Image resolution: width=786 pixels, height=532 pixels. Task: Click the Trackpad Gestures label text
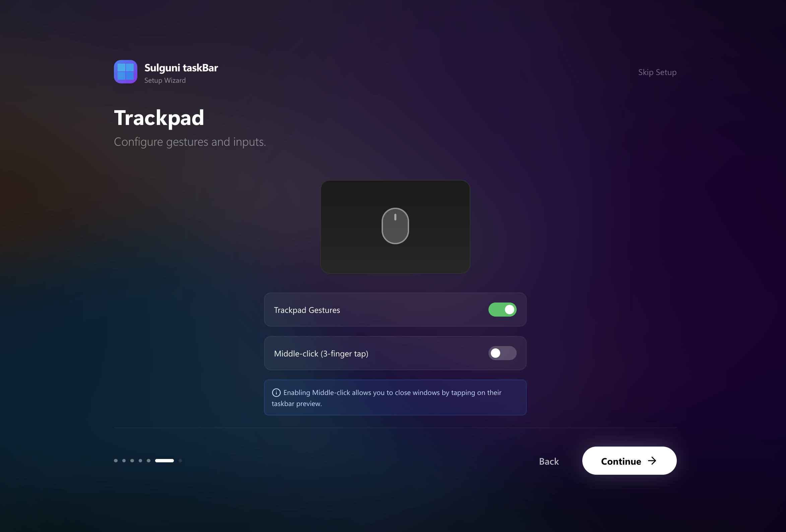pos(307,310)
